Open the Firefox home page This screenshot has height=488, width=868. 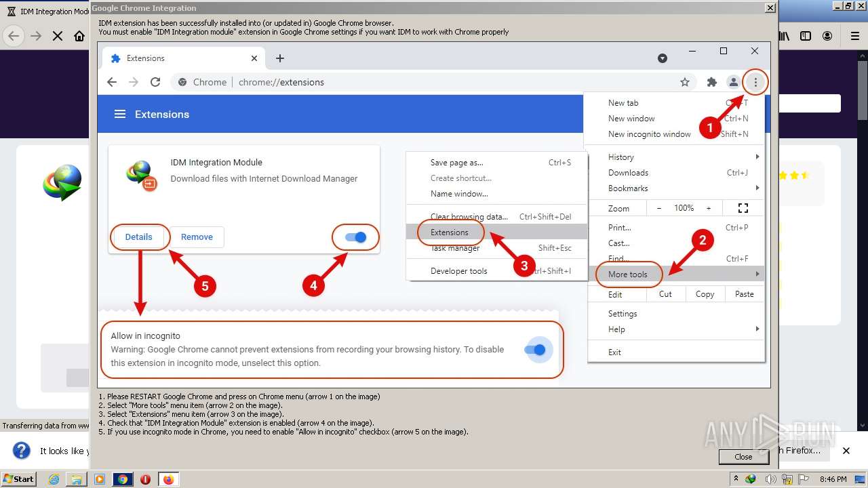click(79, 36)
